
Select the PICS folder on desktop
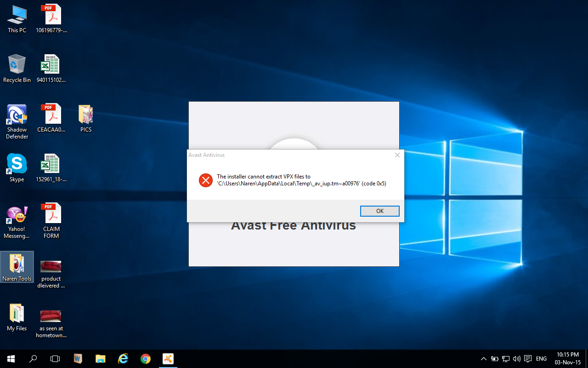(x=86, y=118)
